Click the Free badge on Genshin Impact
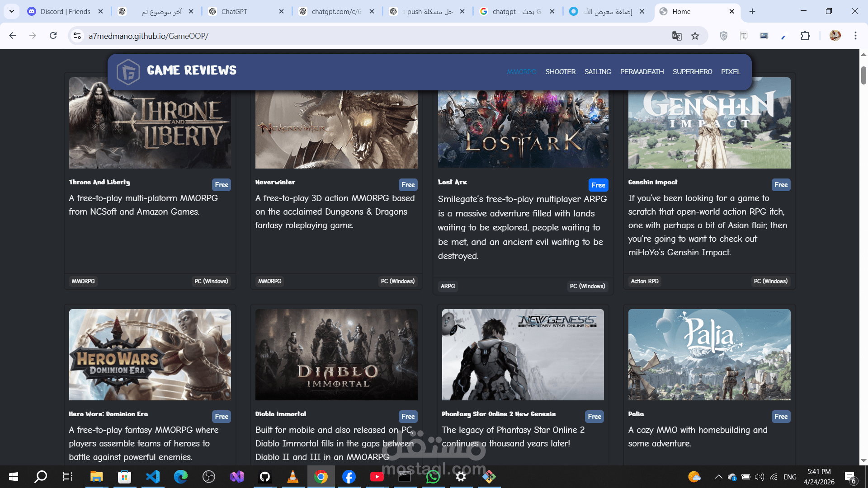The height and width of the screenshot is (488, 868). coord(781,185)
